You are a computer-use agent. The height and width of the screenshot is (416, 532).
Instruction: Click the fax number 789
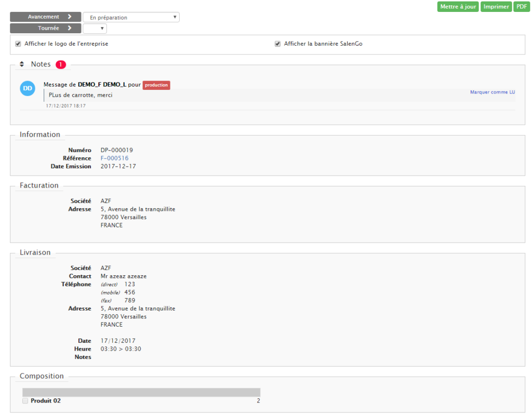(x=129, y=300)
